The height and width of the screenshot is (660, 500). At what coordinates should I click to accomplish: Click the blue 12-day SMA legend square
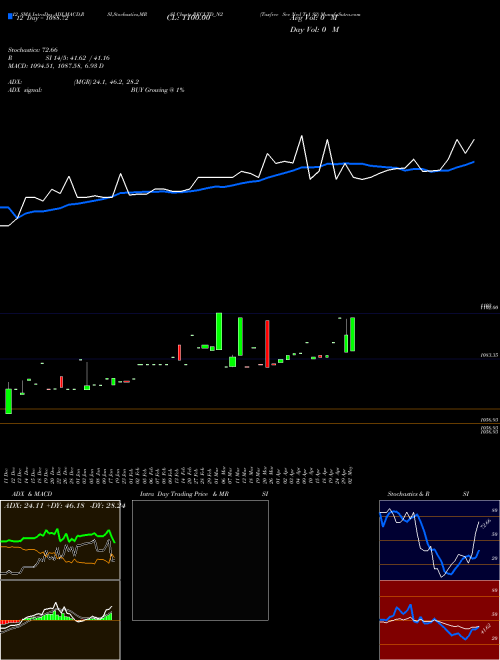(x=10, y=16)
